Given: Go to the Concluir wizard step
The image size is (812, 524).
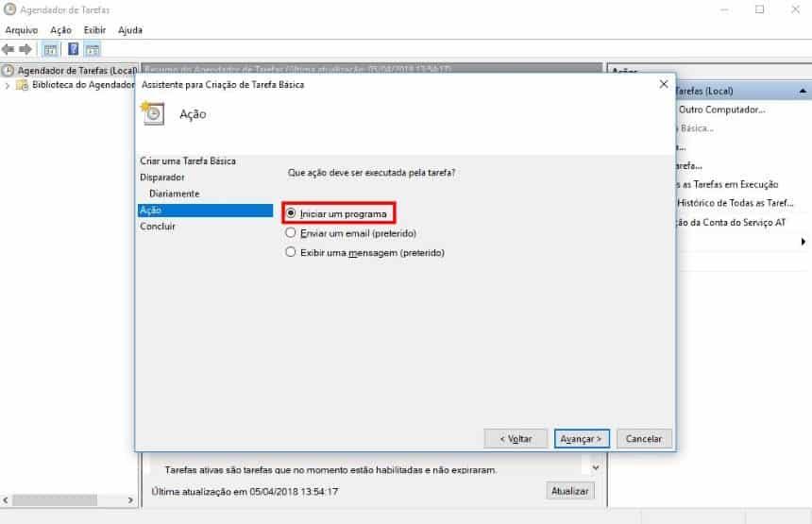Looking at the screenshot, I should pos(158,227).
